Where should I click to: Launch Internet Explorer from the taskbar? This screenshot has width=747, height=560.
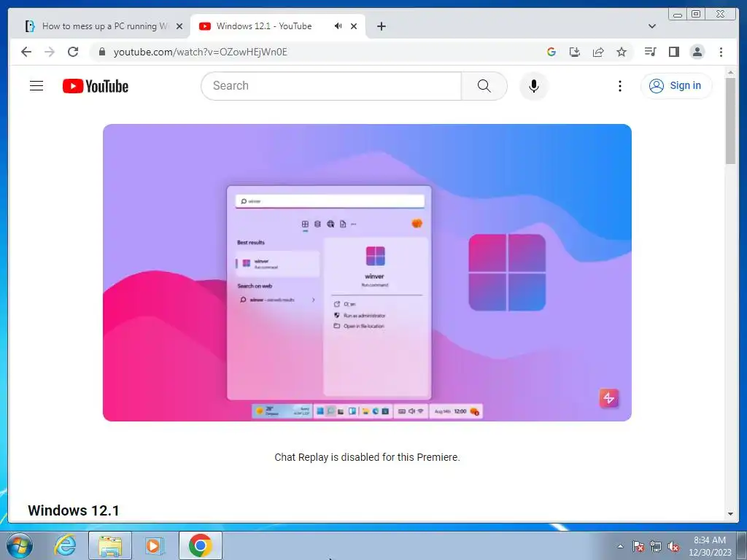[65, 545]
